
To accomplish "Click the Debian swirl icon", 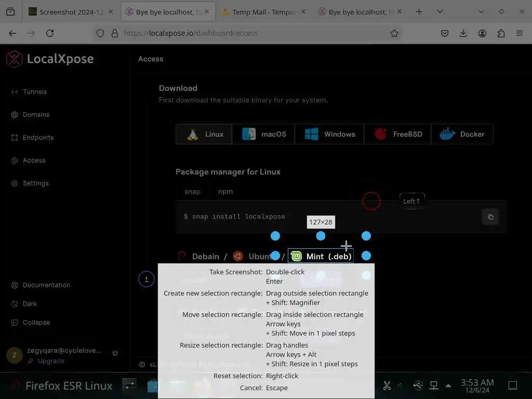I will pyautogui.click(x=182, y=256).
